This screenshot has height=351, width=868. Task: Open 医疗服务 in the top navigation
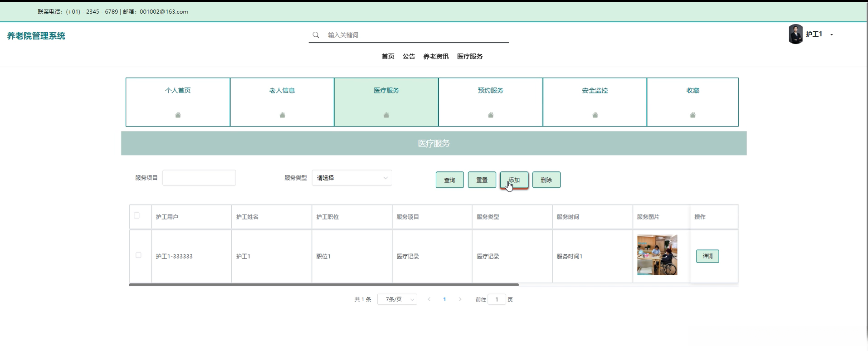pyautogui.click(x=470, y=56)
